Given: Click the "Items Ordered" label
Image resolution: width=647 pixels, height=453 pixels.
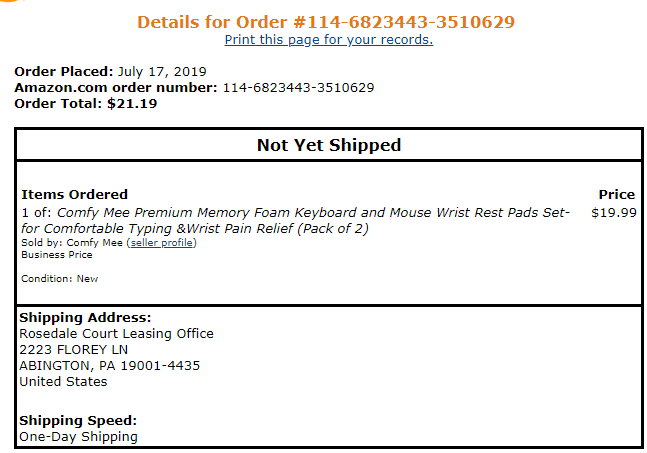Looking at the screenshot, I should pyautogui.click(x=75, y=194).
